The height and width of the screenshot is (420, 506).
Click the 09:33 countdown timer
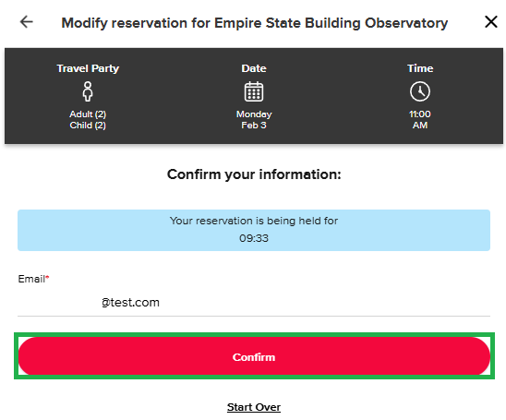[254, 238]
